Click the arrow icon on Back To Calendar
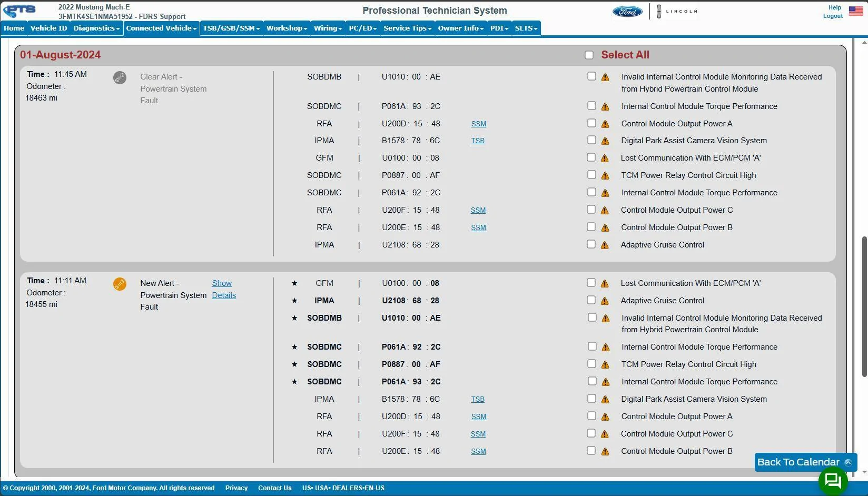868x496 pixels. tap(848, 462)
